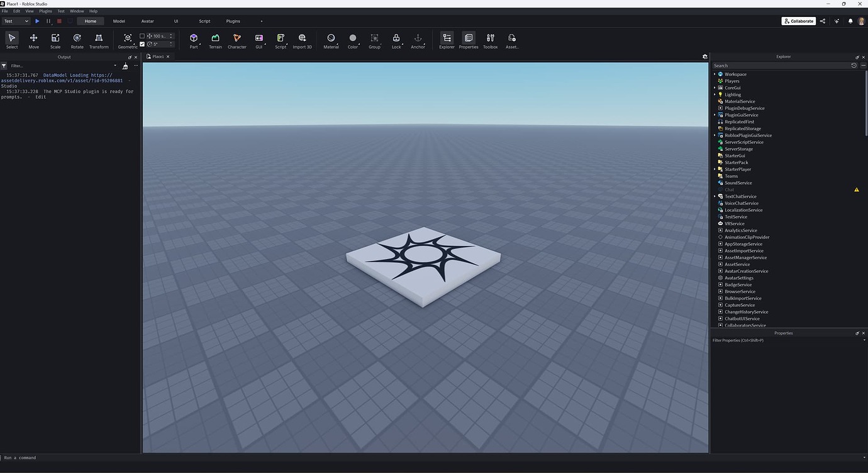Expand the Lighting service node
The width and height of the screenshot is (868, 473).
pos(715,94)
